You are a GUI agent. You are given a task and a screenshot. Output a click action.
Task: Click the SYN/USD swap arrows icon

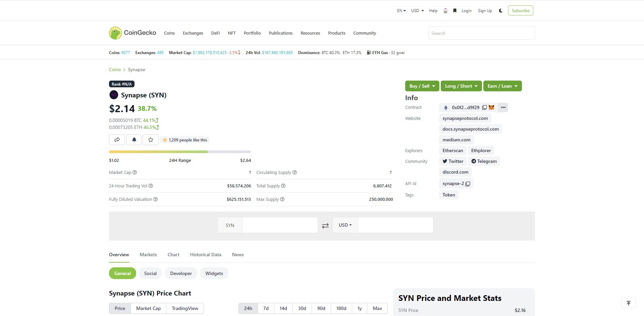point(325,226)
